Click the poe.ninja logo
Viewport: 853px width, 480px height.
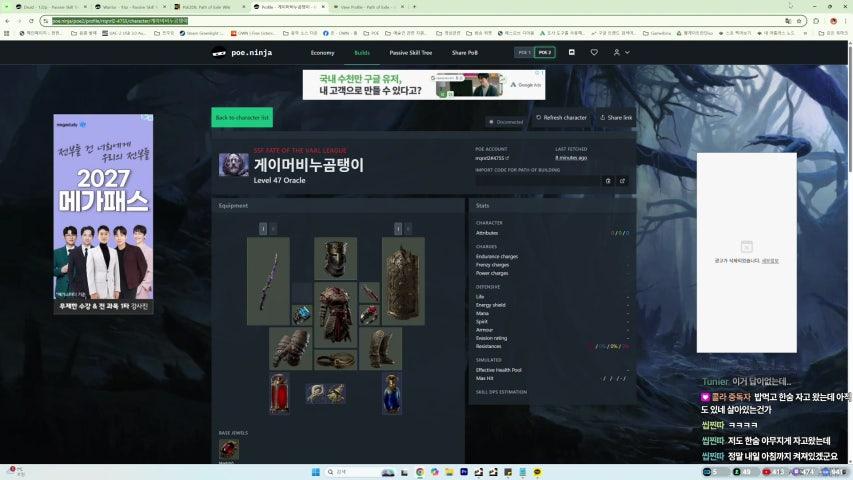click(242, 53)
